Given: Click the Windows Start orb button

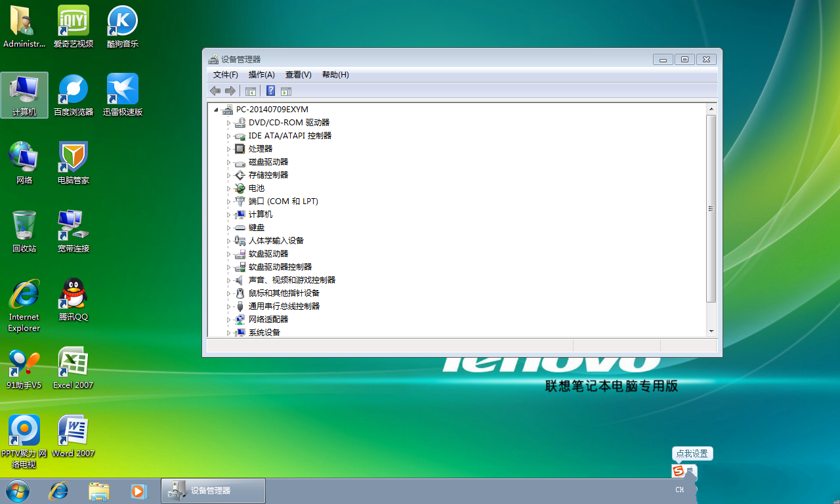Looking at the screenshot, I should point(18,490).
